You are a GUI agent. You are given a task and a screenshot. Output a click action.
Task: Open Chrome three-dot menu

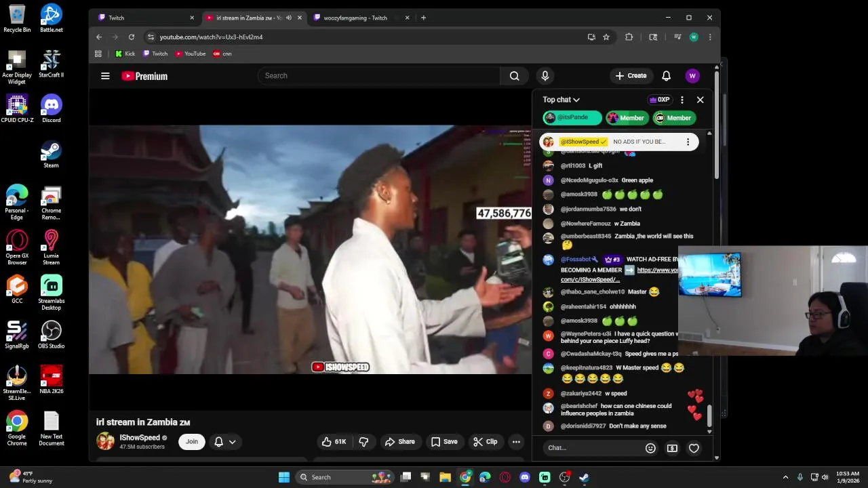point(710,37)
